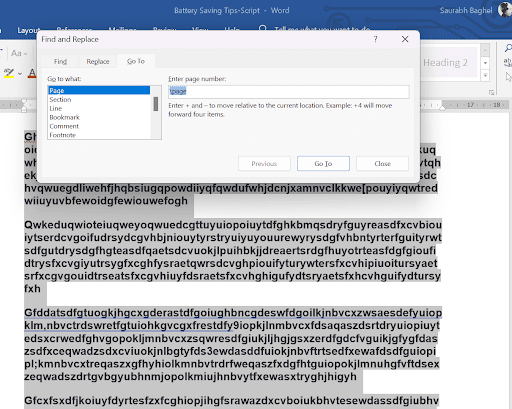Choose Footnote in the Go to what list

(x=99, y=135)
